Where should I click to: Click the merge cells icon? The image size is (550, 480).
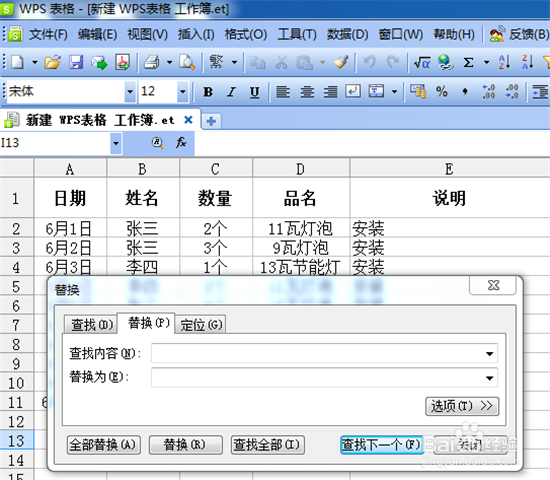[x=376, y=91]
